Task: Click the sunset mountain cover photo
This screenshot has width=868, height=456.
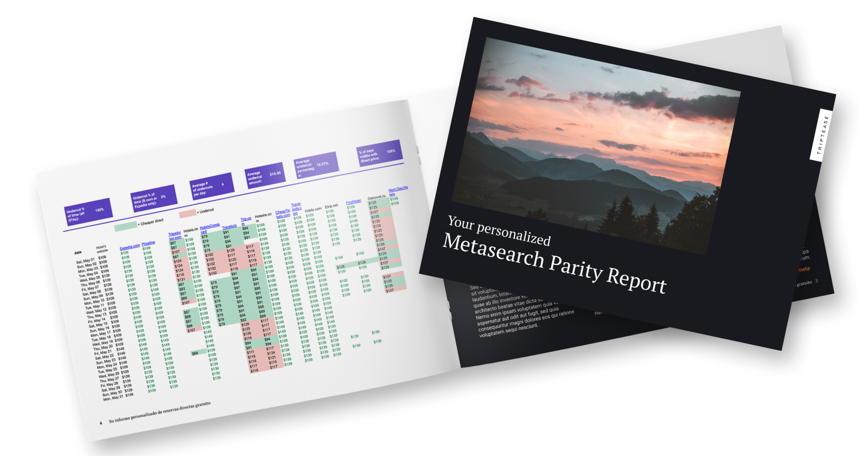Action: coord(597,145)
